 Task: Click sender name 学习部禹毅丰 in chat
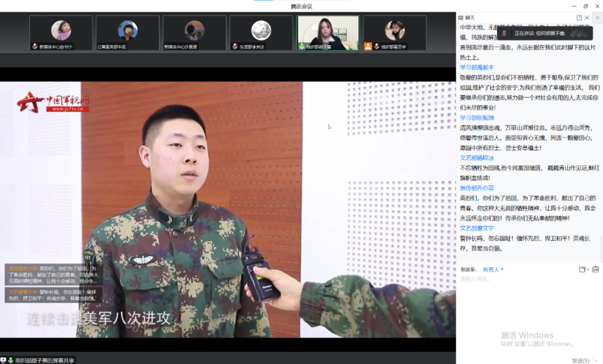476,67
